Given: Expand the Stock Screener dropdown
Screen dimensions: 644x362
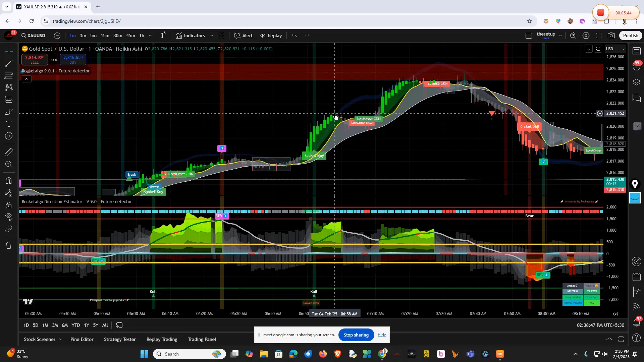Looking at the screenshot, I should tap(61, 339).
